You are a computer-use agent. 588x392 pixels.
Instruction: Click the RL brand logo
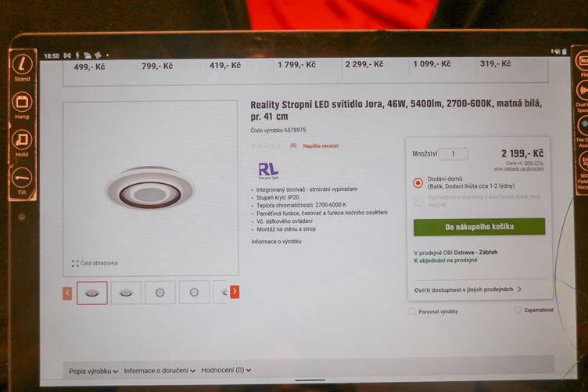[x=268, y=171]
